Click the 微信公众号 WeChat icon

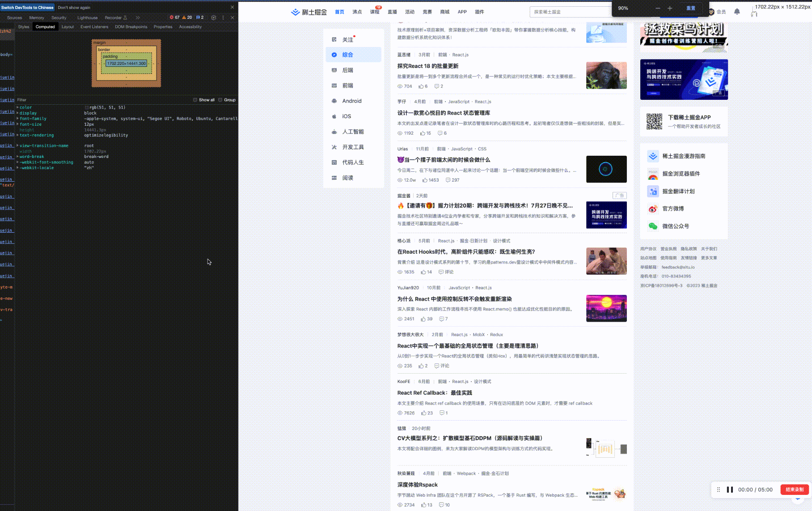click(x=653, y=226)
